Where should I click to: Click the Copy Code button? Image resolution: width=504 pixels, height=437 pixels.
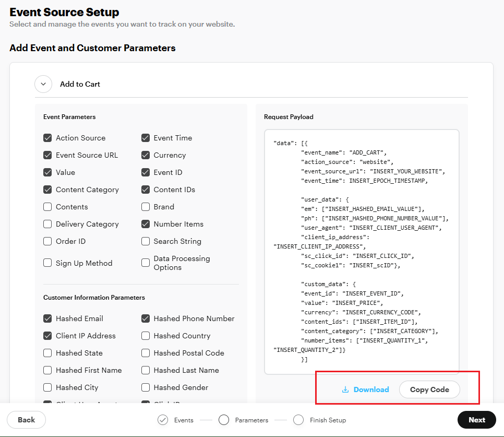click(x=429, y=389)
